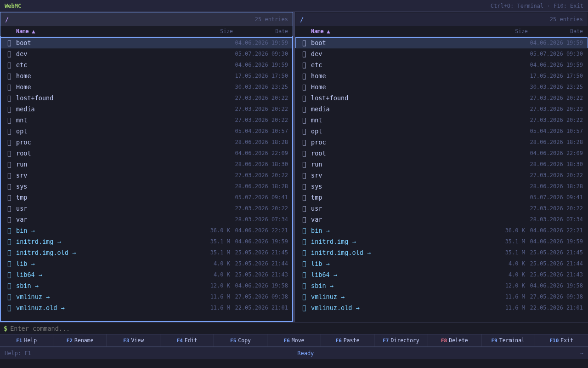Click the F10 Exit button
Screen dimensions: 588x368
pos(561,340)
